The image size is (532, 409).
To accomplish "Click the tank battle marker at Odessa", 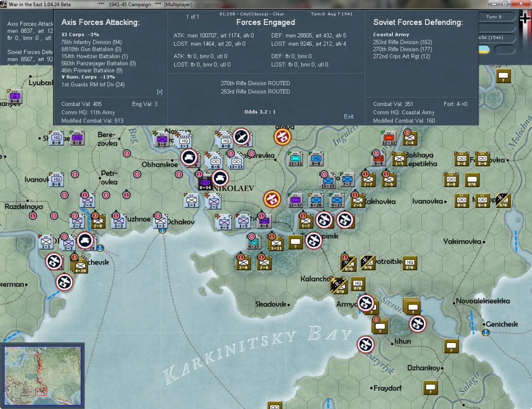I will pos(85,240).
